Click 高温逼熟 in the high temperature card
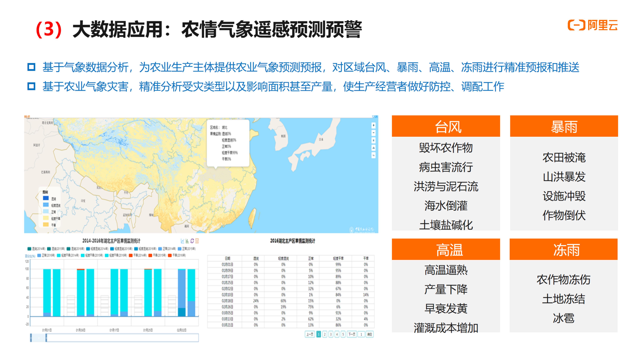 [446, 270]
